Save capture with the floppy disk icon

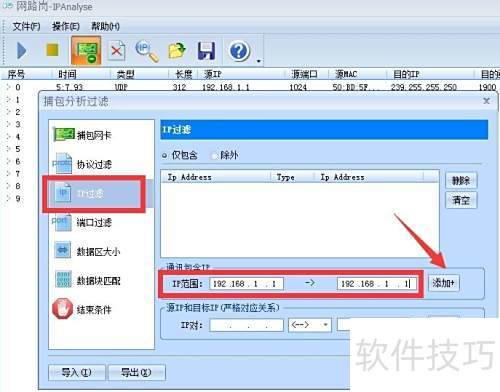click(x=206, y=51)
